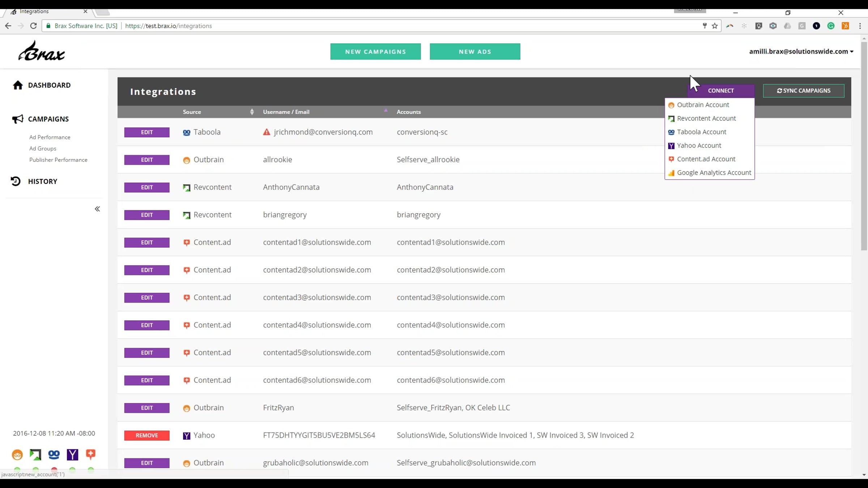Open Campaigns using the megaphone icon
This screenshot has height=488, width=868.
(x=17, y=119)
